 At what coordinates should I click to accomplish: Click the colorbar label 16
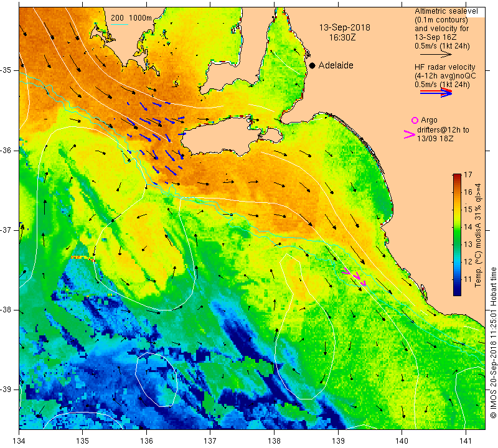click(468, 192)
